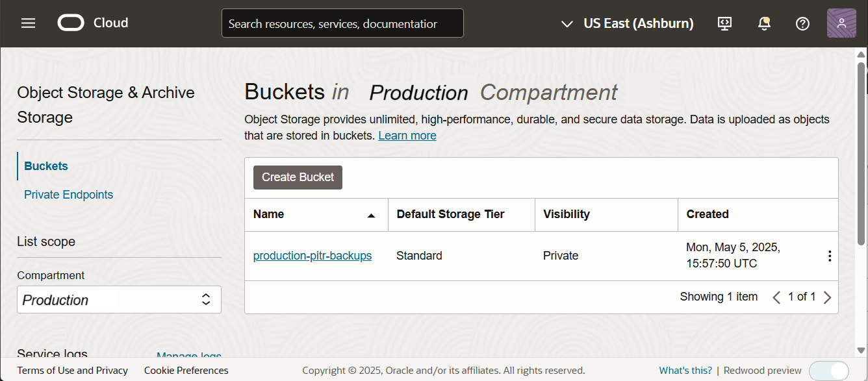Expand the US East (Ashburn) region selector
This screenshot has height=381, width=868.
click(x=628, y=23)
